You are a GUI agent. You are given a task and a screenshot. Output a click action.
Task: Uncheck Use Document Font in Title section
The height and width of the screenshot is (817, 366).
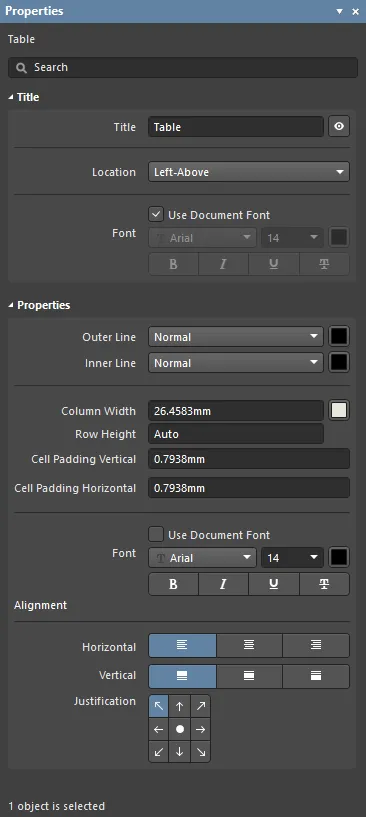point(156,214)
